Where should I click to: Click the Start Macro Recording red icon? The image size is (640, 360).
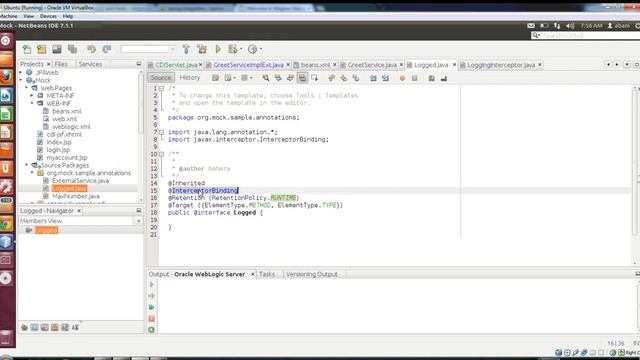402,78
